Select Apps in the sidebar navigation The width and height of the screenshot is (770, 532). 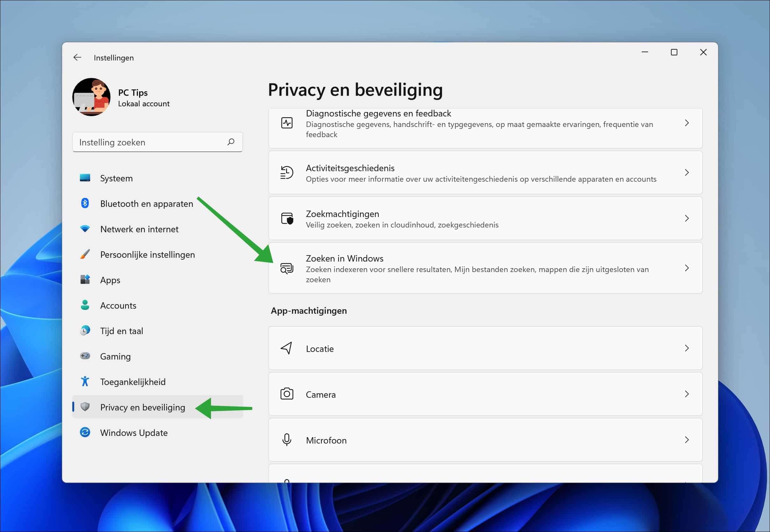coord(110,280)
